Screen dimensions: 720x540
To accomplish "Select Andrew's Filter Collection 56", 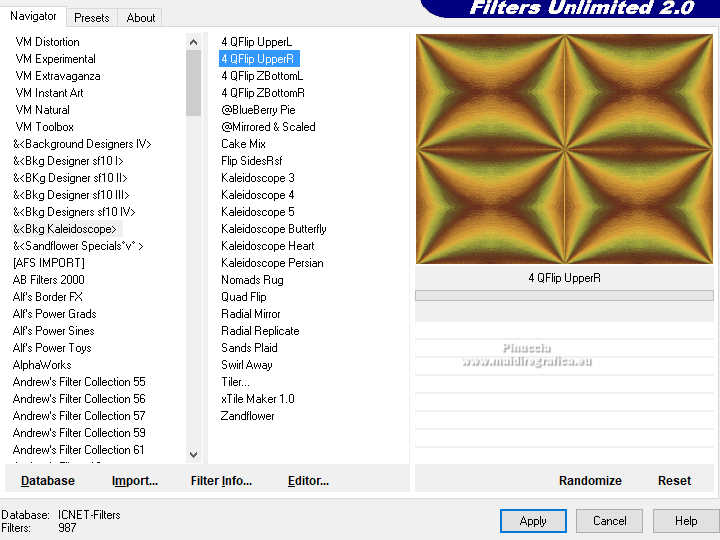I will pos(79,399).
